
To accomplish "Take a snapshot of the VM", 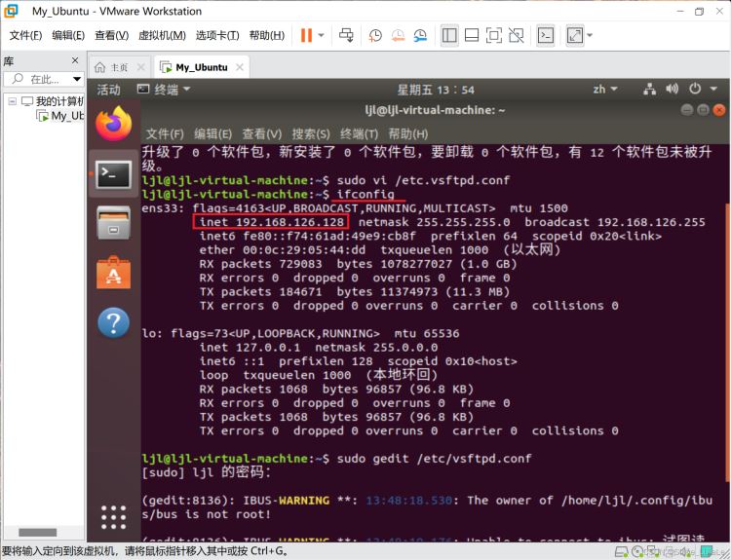I will tap(375, 35).
